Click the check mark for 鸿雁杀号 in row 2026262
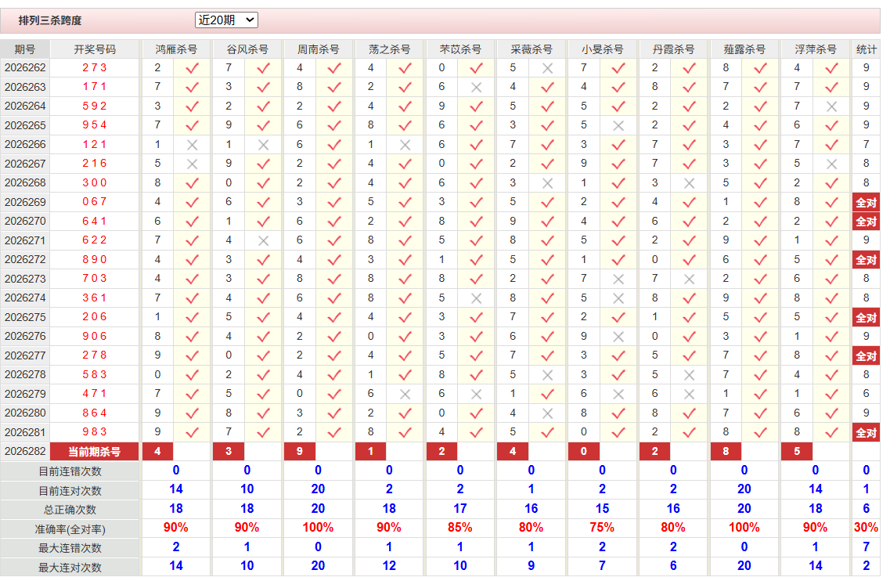 192,68
